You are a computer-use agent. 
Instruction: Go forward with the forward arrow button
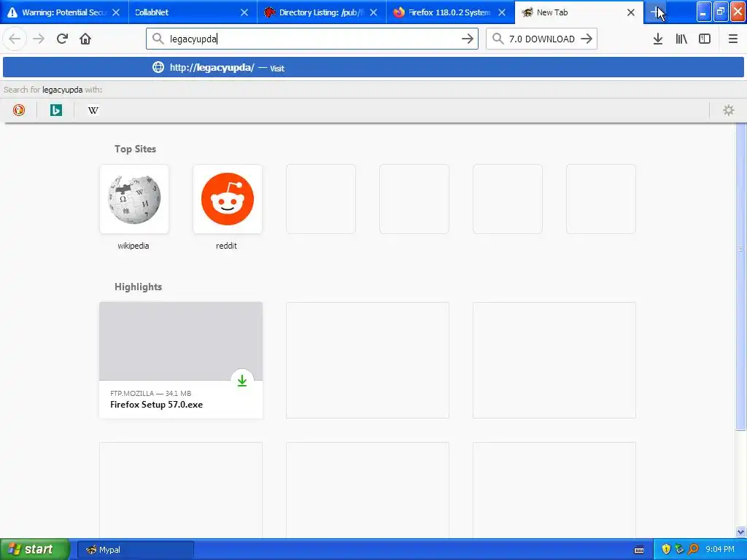[x=39, y=39]
